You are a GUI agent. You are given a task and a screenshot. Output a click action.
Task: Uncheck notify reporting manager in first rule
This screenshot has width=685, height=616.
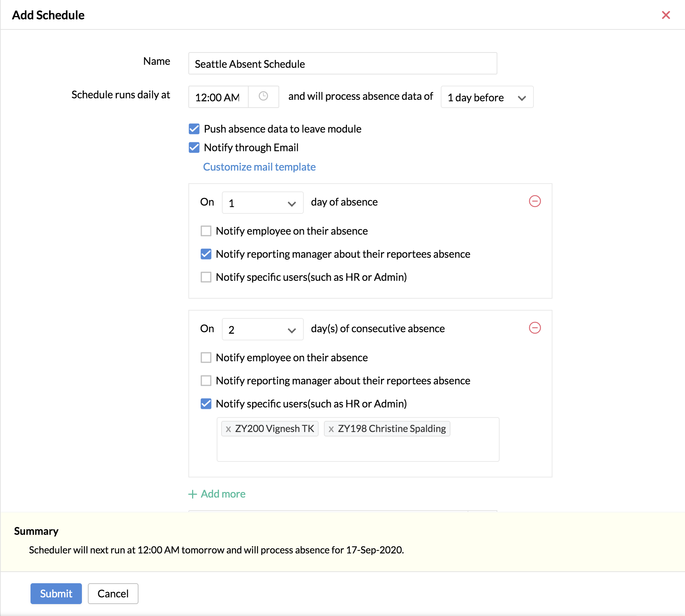tap(206, 254)
